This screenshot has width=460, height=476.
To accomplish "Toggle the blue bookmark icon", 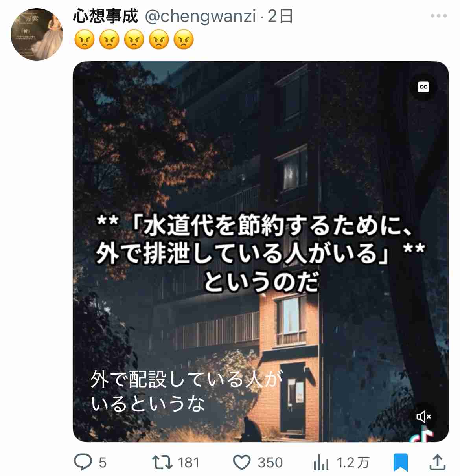I will [401, 462].
